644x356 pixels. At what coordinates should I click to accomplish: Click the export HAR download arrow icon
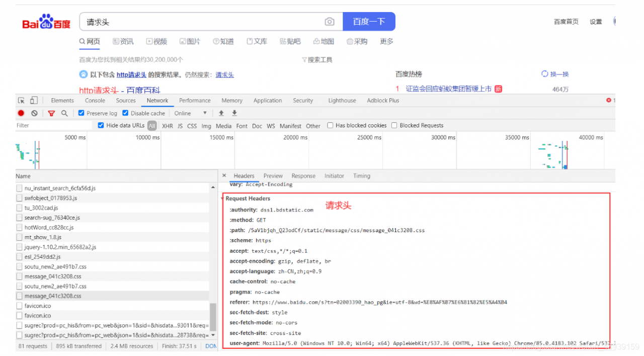tap(234, 113)
